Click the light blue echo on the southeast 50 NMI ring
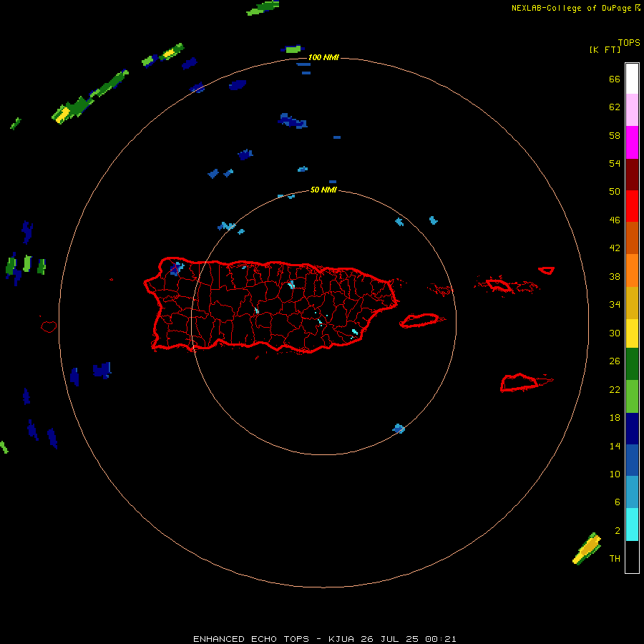Image resolution: width=644 pixels, height=644 pixels. [399, 429]
